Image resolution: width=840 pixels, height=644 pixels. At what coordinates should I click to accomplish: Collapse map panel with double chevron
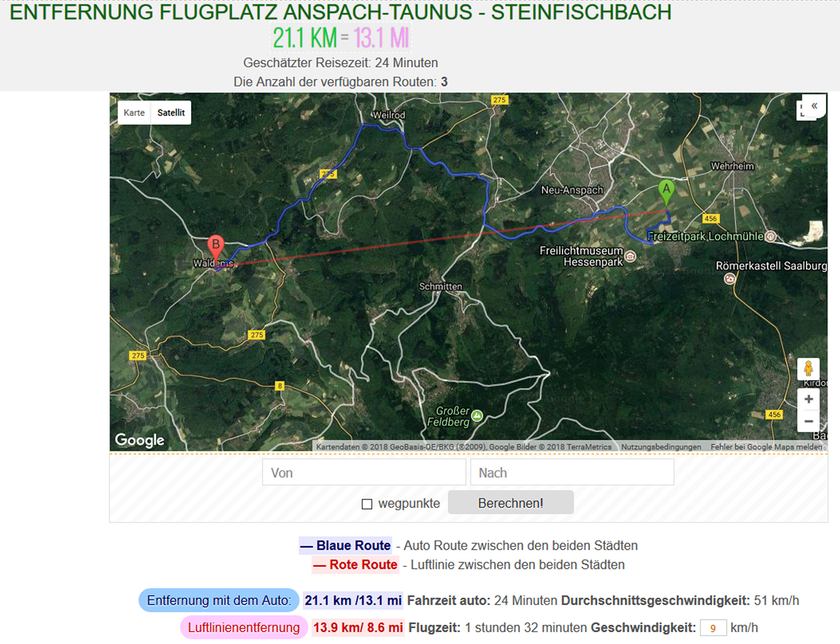[x=814, y=106]
